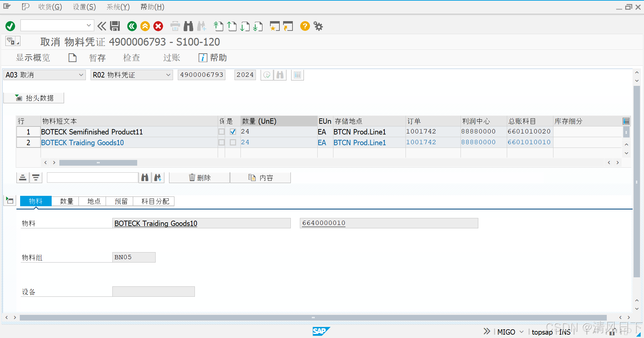Go to First Page icon
Image resolution: width=644 pixels, height=338 pixels.
tap(219, 26)
